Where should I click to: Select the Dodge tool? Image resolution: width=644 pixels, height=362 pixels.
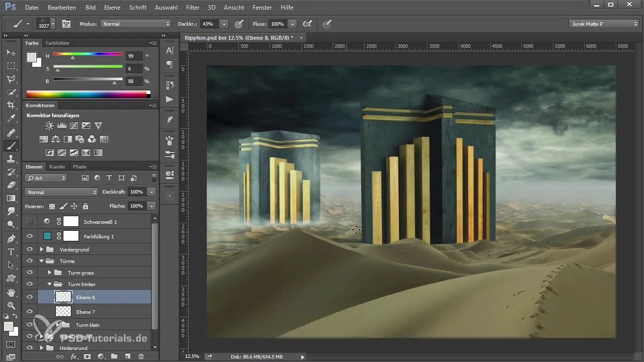point(11,224)
